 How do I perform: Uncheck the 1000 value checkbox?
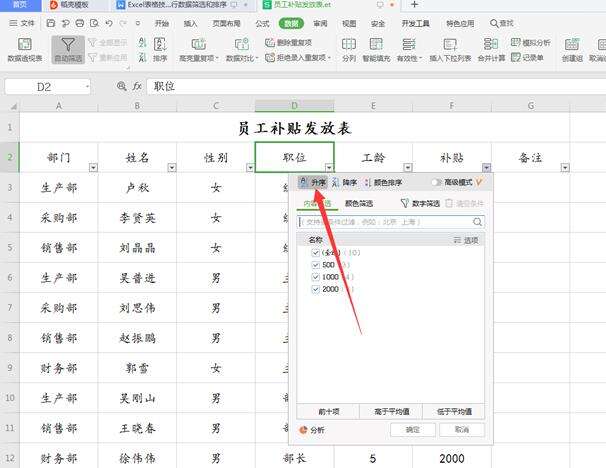(315, 277)
